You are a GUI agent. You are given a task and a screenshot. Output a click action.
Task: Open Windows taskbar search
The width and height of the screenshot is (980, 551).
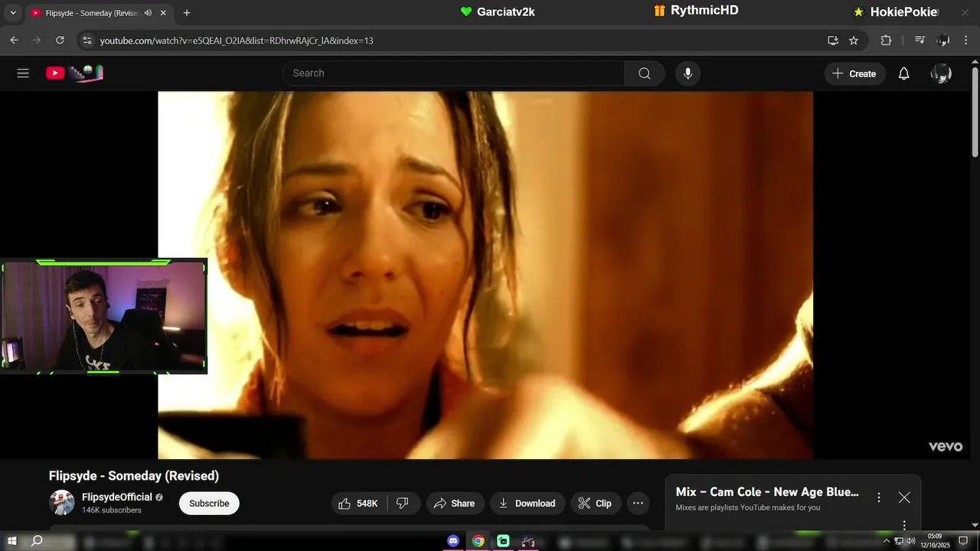[x=37, y=541]
